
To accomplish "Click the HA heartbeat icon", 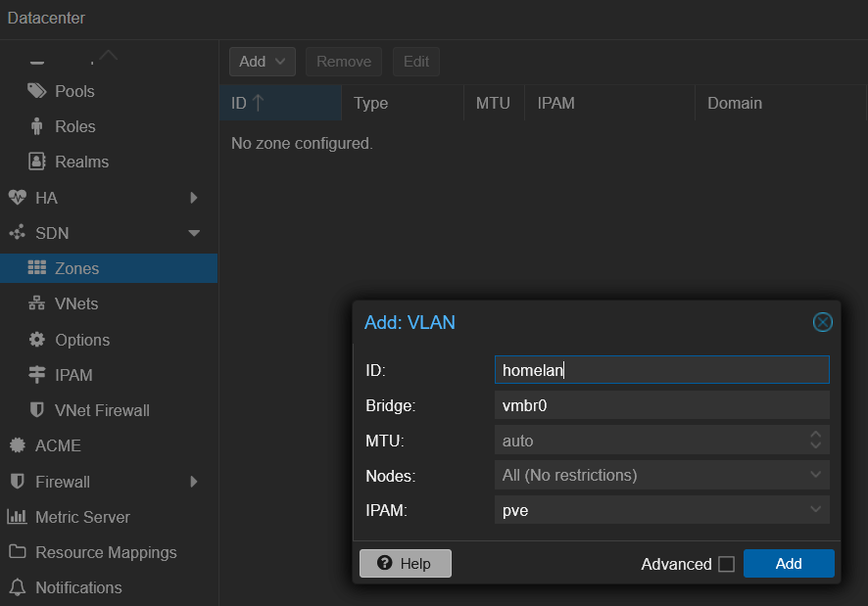I will [17, 198].
